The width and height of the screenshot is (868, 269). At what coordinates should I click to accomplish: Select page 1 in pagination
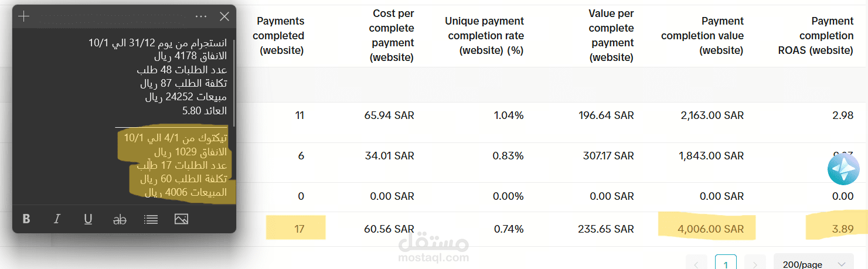point(726,264)
